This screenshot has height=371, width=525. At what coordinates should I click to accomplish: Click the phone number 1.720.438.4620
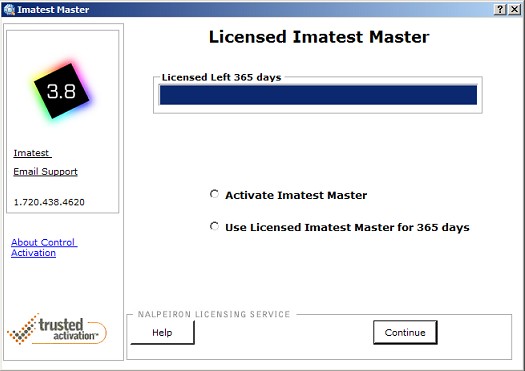coord(49,202)
